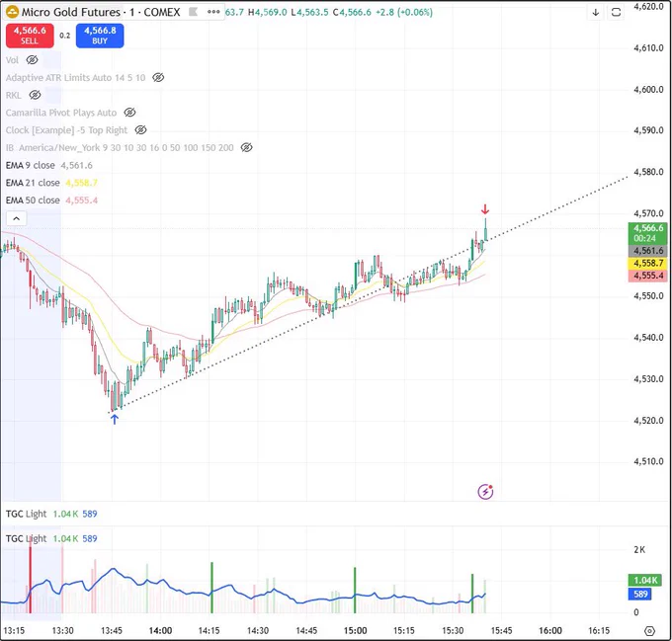The image size is (672, 641).
Task: Click the yellow 4,558.7 EMA 21 price tag
Action: (648, 264)
